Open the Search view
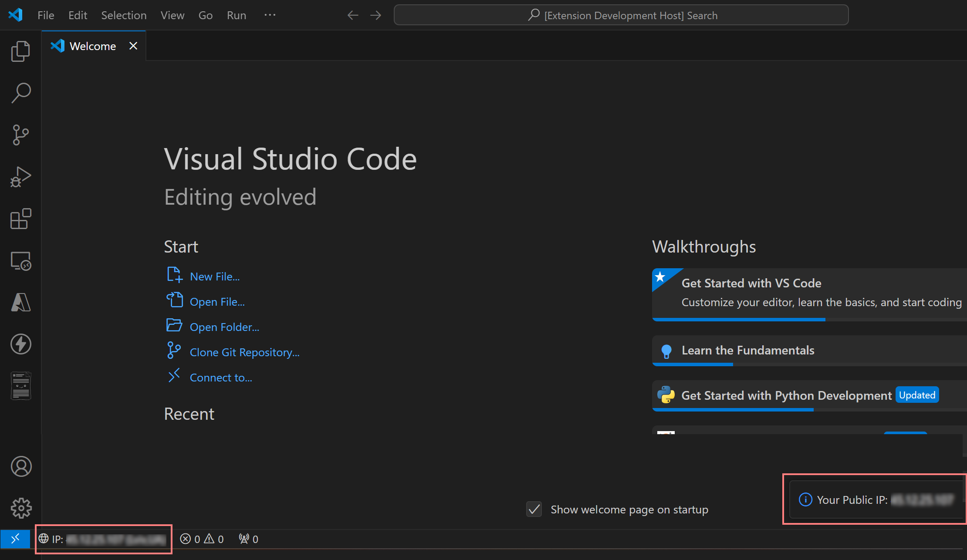Viewport: 967px width, 560px height. click(x=20, y=92)
